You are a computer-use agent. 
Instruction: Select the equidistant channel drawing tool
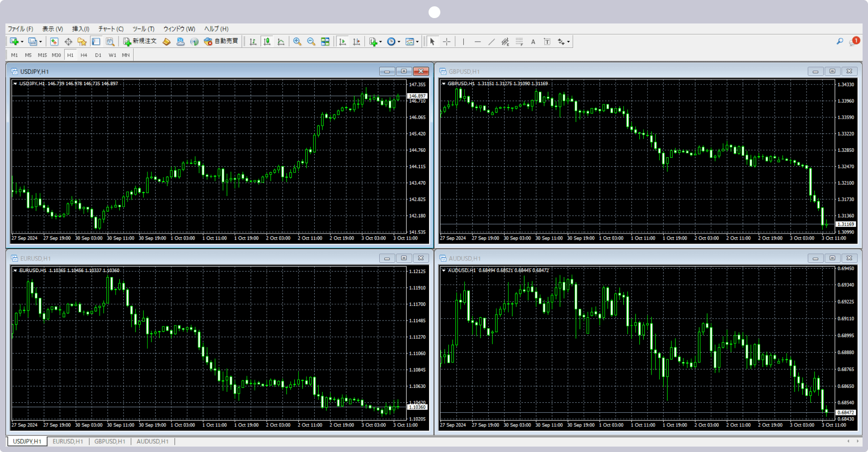[505, 42]
